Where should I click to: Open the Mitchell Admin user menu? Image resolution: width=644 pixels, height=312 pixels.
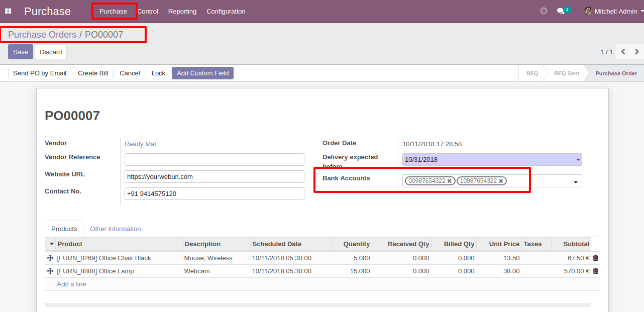[615, 11]
